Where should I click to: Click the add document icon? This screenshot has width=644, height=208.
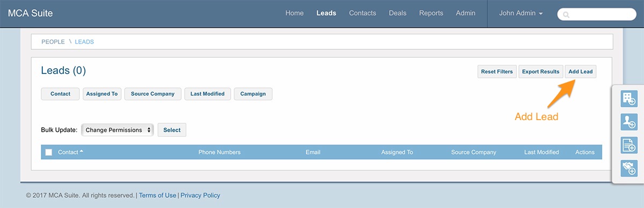[628, 145]
